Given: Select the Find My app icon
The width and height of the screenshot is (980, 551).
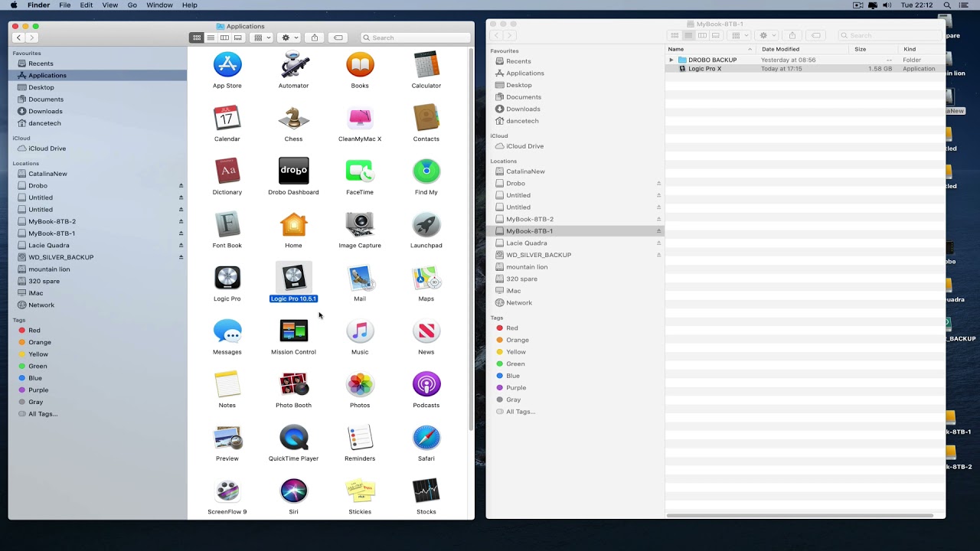Looking at the screenshot, I should (x=426, y=171).
